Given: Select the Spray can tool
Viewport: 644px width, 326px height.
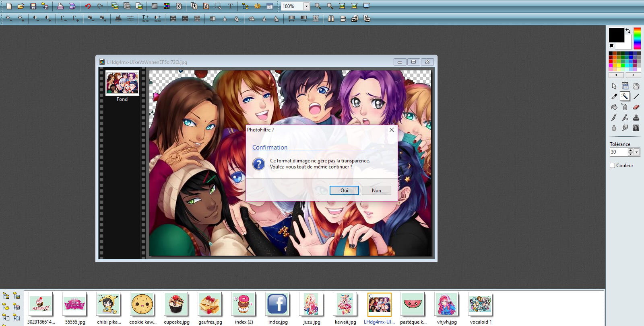Looking at the screenshot, I should (x=625, y=107).
